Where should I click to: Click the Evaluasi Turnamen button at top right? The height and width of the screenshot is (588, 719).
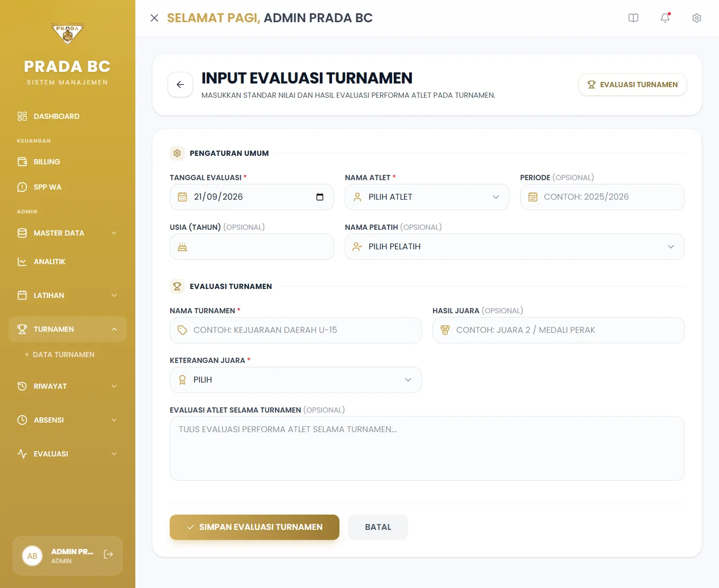[x=632, y=85]
